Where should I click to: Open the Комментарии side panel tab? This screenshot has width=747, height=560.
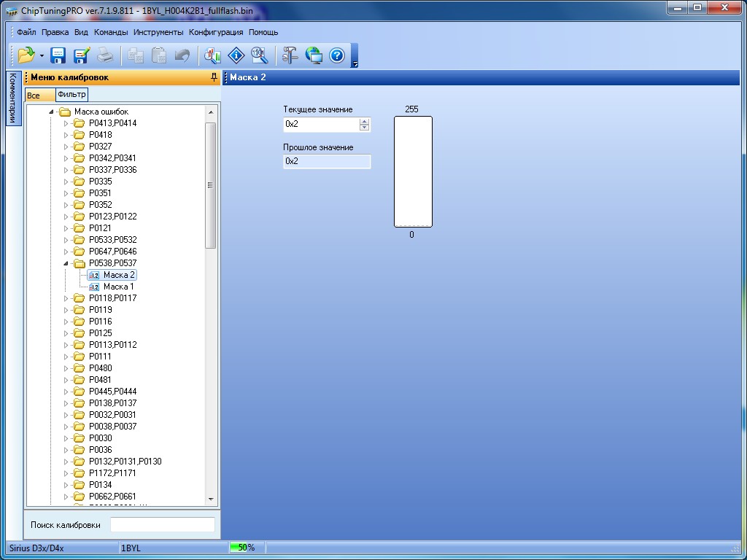coord(12,98)
